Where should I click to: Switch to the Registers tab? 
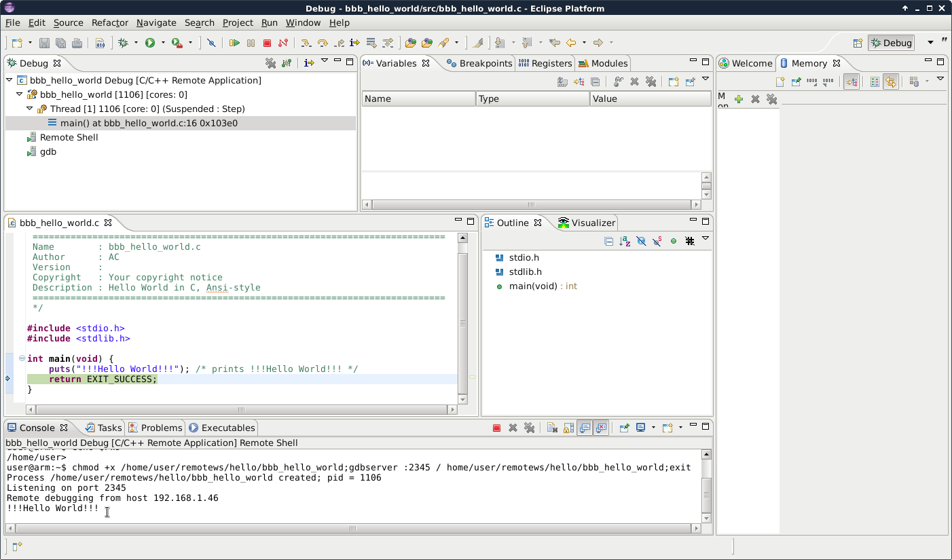[x=545, y=63]
